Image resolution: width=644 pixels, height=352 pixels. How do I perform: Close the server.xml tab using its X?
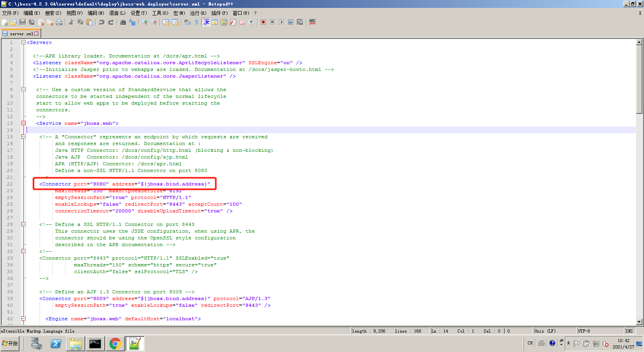coord(36,34)
